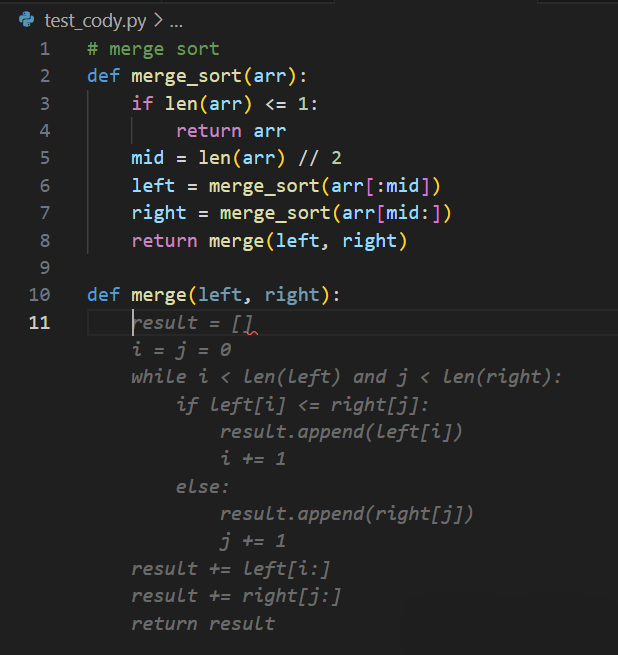This screenshot has height=655, width=618.
Task: Click ghost text 'result += right[j:]'
Action: click(237, 596)
